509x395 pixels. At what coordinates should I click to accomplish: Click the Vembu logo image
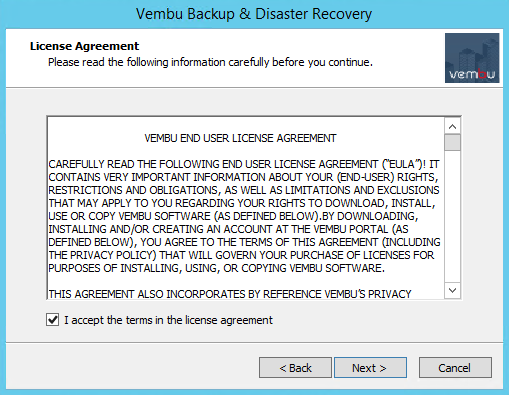[472, 58]
